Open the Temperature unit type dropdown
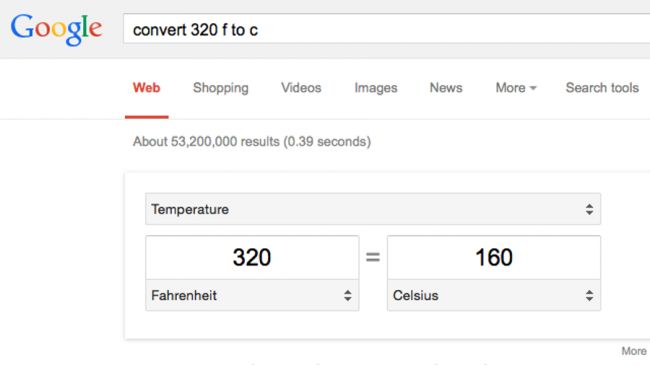The width and height of the screenshot is (650, 365). click(x=373, y=209)
